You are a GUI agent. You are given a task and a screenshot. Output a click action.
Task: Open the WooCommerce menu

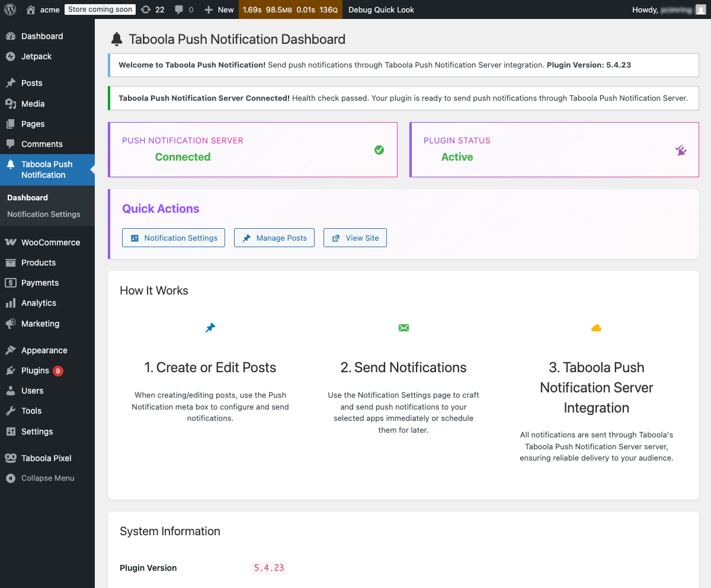(47, 242)
